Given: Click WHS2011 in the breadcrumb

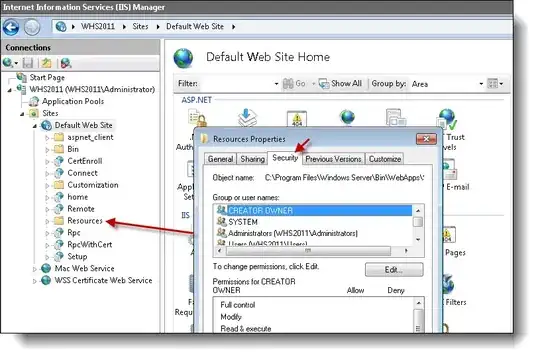Looking at the screenshot, I should click(x=98, y=27).
